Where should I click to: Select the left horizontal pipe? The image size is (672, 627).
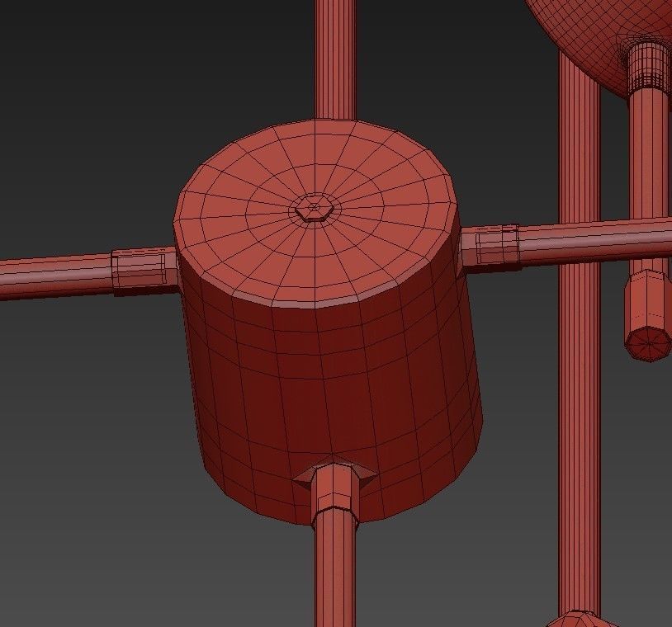pos(55,276)
